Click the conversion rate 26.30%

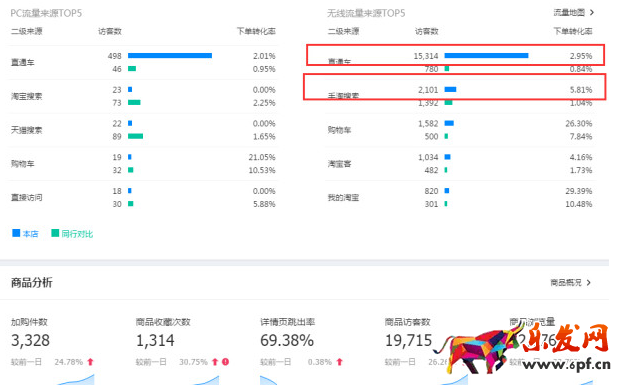[579, 124]
